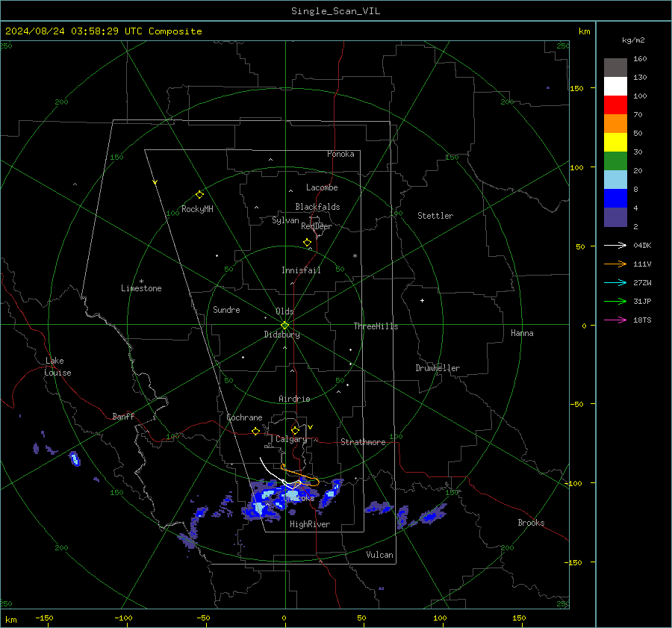Viewport: 672px width, 628px height.
Task: Pick the grey 130-160 color swatch
Action: pyautogui.click(x=615, y=68)
